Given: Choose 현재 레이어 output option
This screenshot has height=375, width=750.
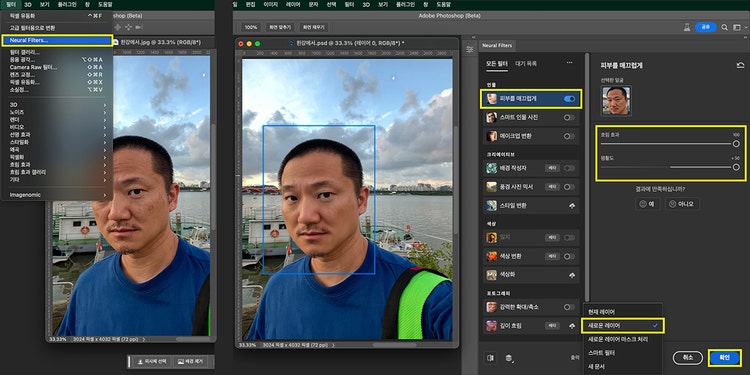Looking at the screenshot, I should tap(601, 312).
